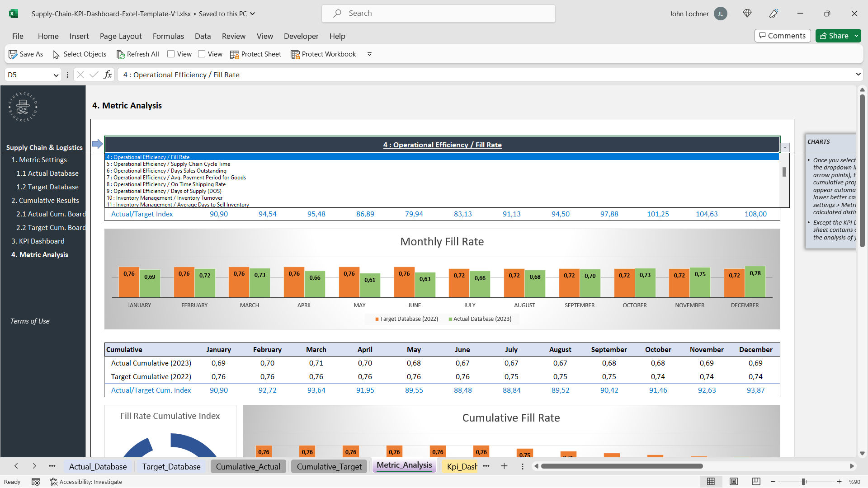This screenshot has width=868, height=488.
Task: Add a new sheet with plus icon
Action: (504, 466)
